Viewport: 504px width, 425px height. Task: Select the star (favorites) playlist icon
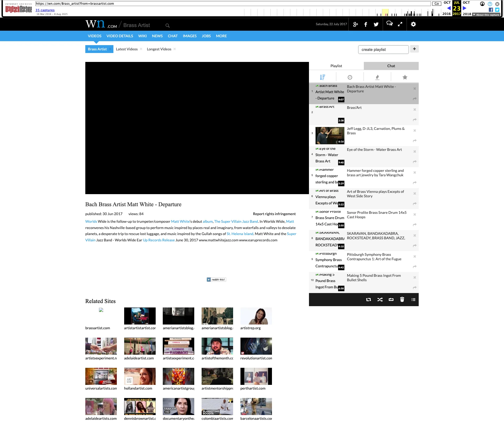pos(405,77)
